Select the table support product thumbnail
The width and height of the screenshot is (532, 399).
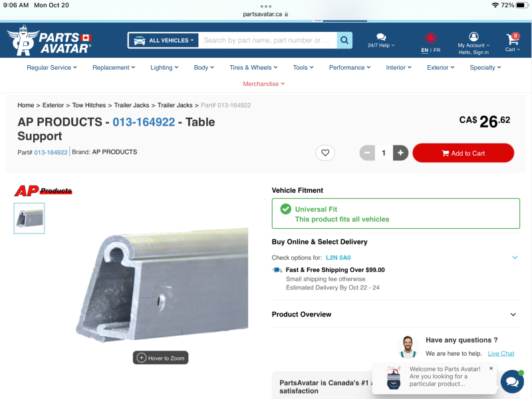point(29,219)
